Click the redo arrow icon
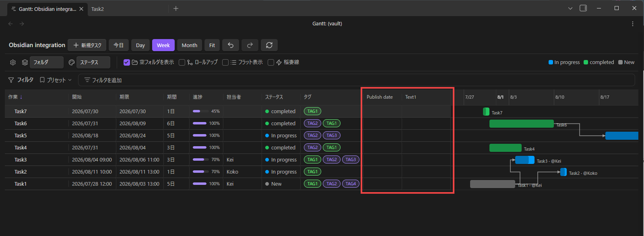 [x=250, y=45]
